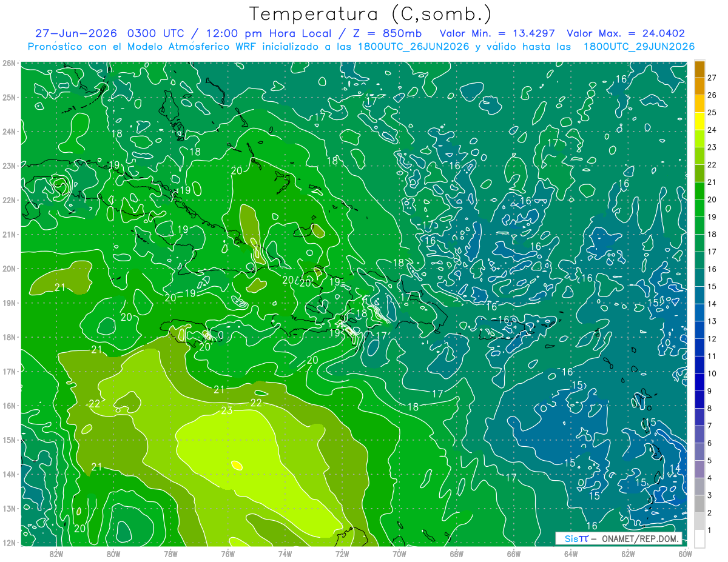The image size is (728, 562).
Task: Click the 72W longitude axis label
Action: tap(342, 554)
